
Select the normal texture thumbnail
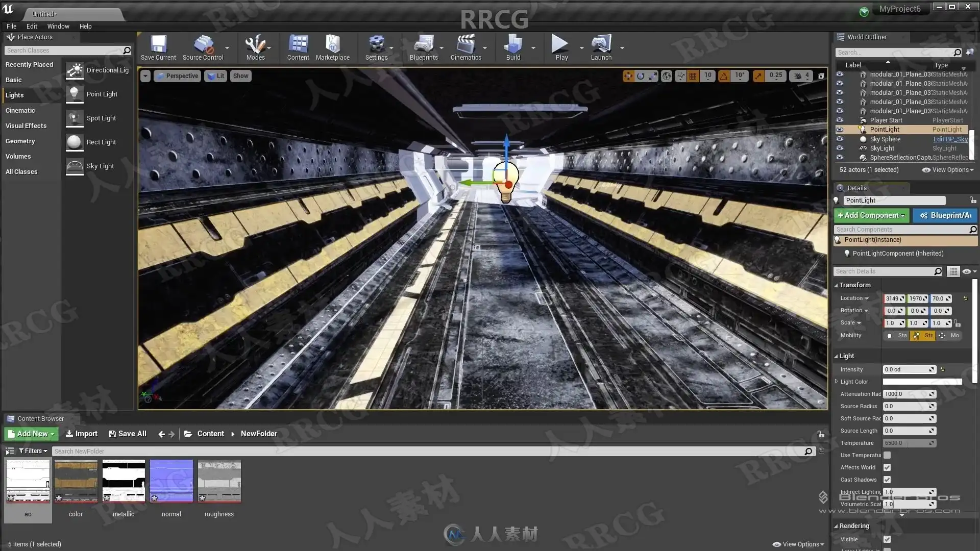pos(171,481)
